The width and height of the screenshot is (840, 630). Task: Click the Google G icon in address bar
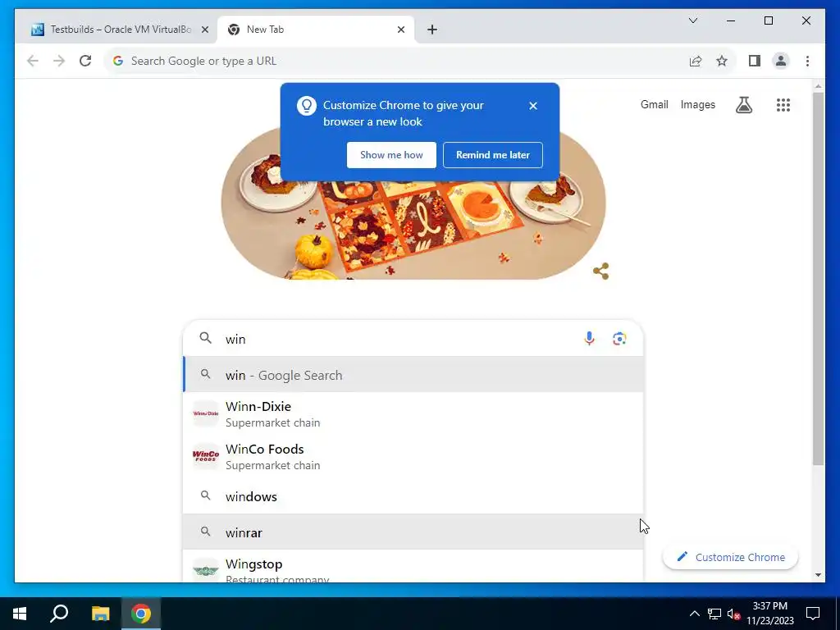point(118,61)
